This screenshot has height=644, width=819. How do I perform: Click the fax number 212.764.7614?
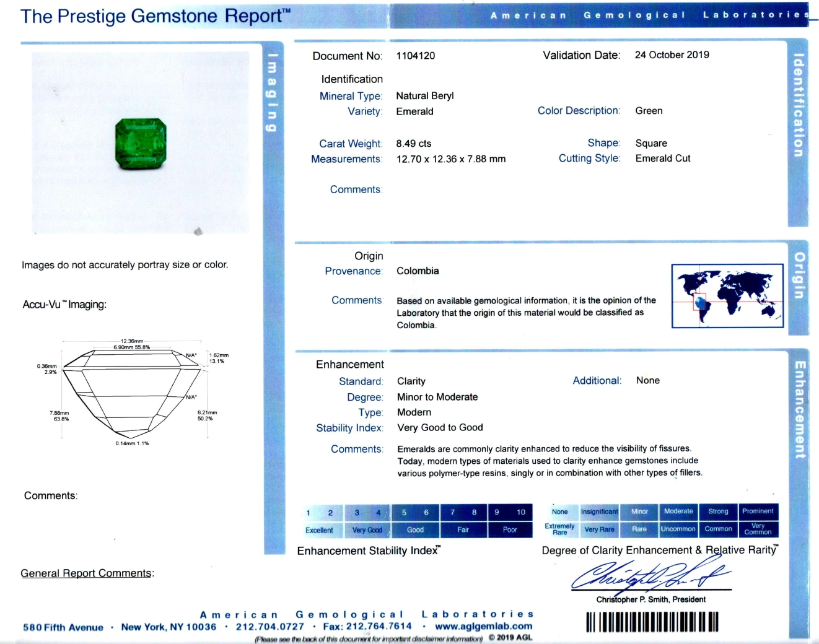coord(379,626)
